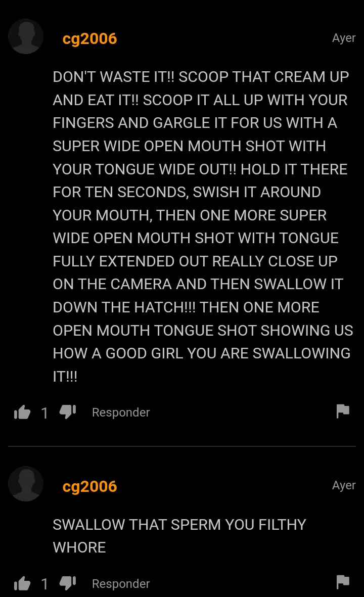Dislike the long first comment by cg2006

[68, 412]
